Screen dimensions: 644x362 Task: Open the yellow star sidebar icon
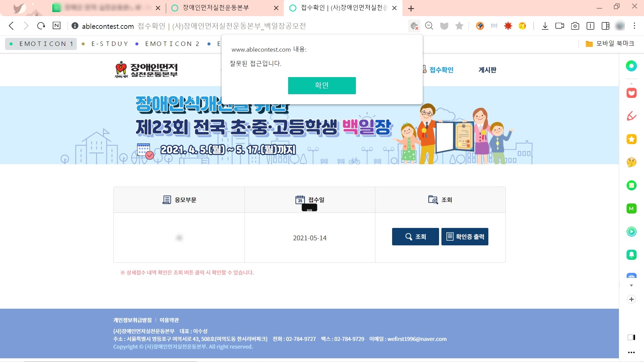tap(631, 139)
